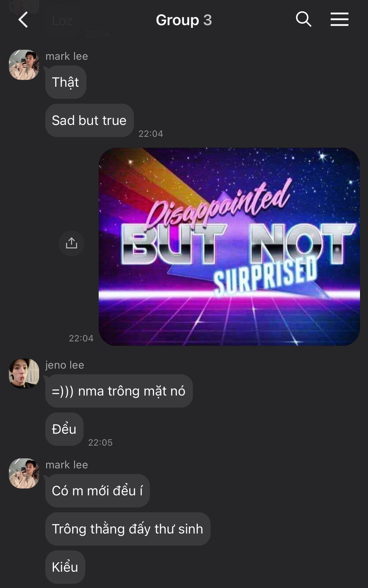368x588 pixels.
Task: Tap 'mark lee' name above 'Thật'
Action: [x=67, y=56]
